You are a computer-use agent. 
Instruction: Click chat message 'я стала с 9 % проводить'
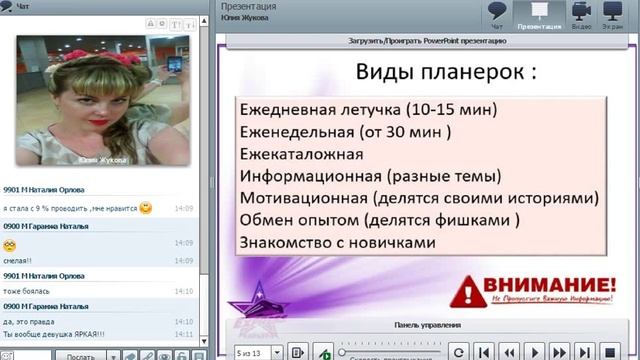click(x=70, y=209)
